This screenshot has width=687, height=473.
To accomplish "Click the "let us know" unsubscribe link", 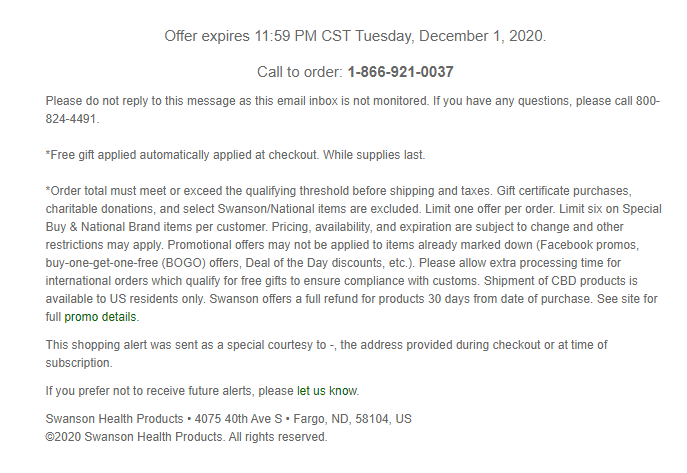I will click(327, 391).
